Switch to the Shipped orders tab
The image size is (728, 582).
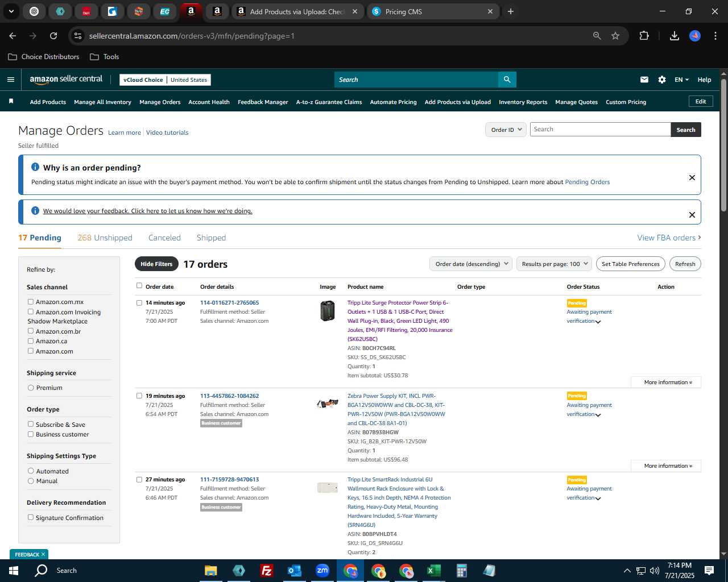tap(211, 238)
